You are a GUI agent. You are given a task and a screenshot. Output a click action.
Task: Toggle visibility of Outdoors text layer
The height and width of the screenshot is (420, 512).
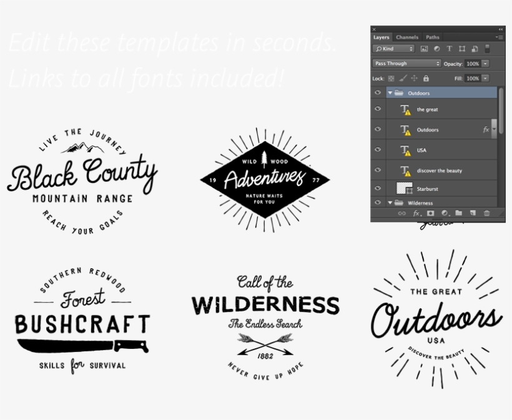click(x=378, y=129)
